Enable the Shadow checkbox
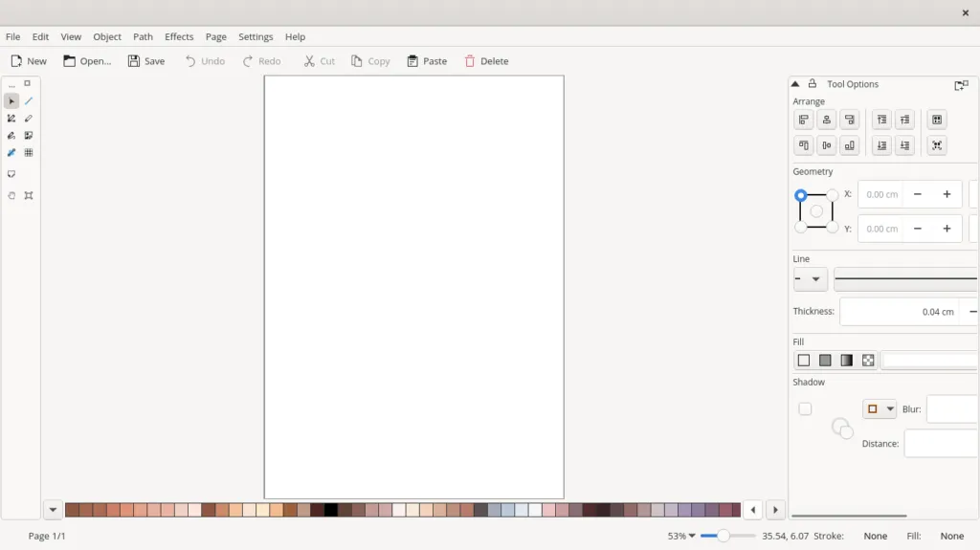 [805, 409]
